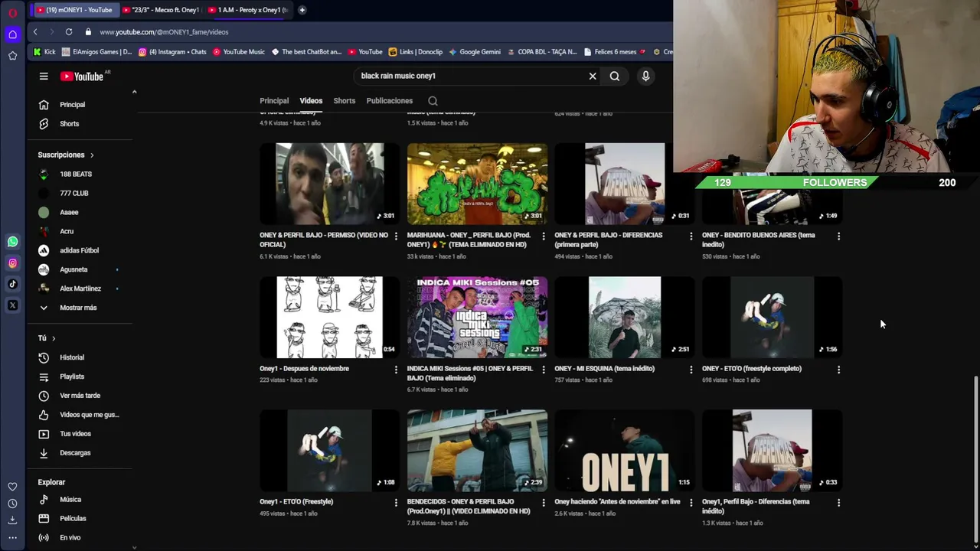Viewport: 980px width, 551px height.
Task: Open options for 'Oney1 - Despues de noviembre'
Action: [x=396, y=370]
